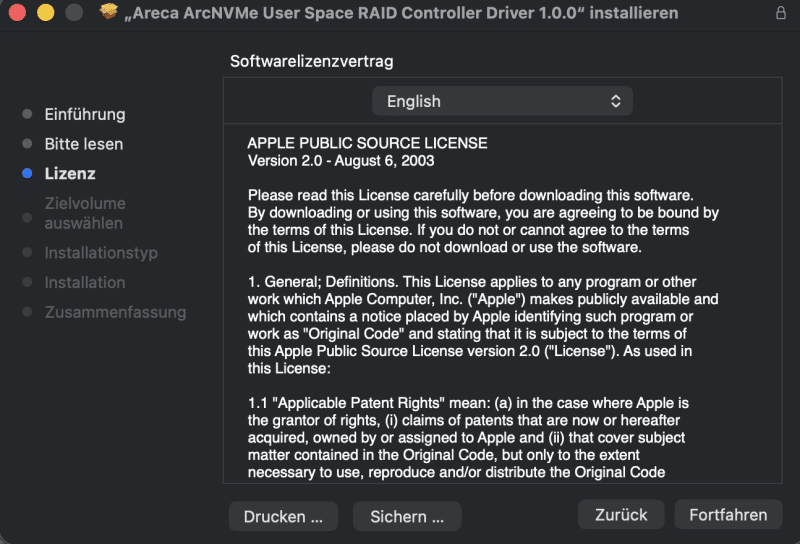Viewport: 800px width, 544px height.
Task: Click the Sichern ... button
Action: (x=407, y=516)
